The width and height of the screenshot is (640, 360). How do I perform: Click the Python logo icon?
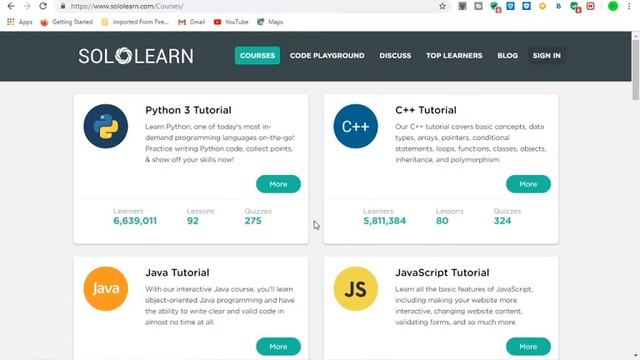[x=106, y=126]
